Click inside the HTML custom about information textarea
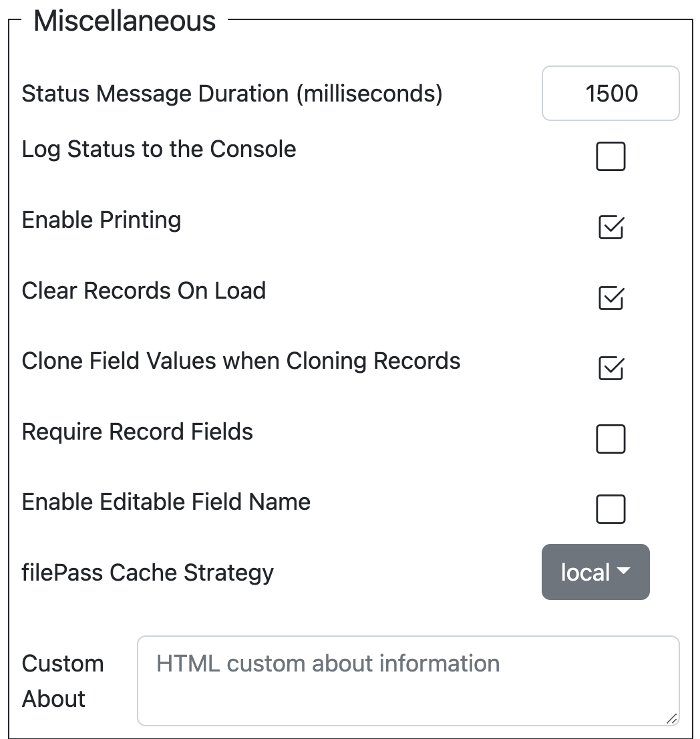Image resolution: width=700 pixels, height=739 pixels. point(408,681)
